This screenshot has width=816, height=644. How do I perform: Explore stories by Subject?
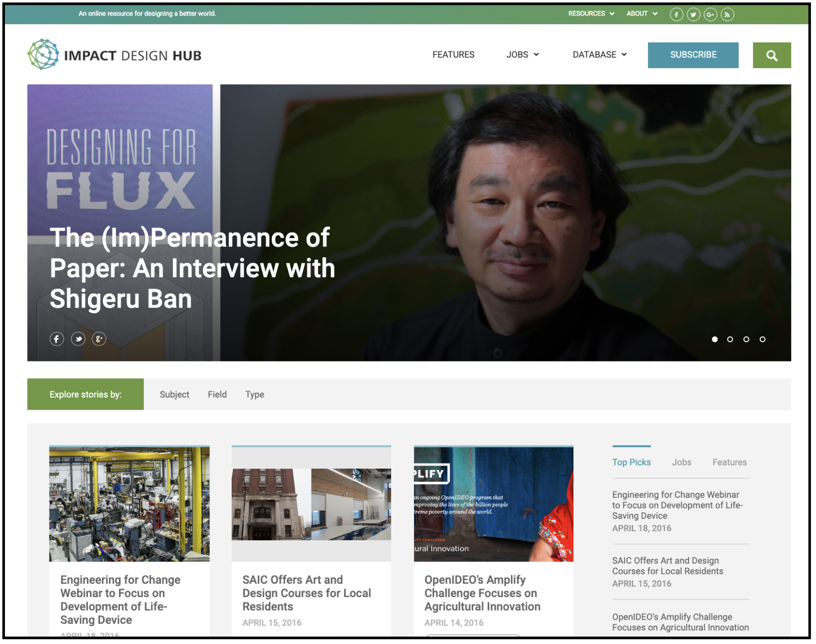pos(175,395)
